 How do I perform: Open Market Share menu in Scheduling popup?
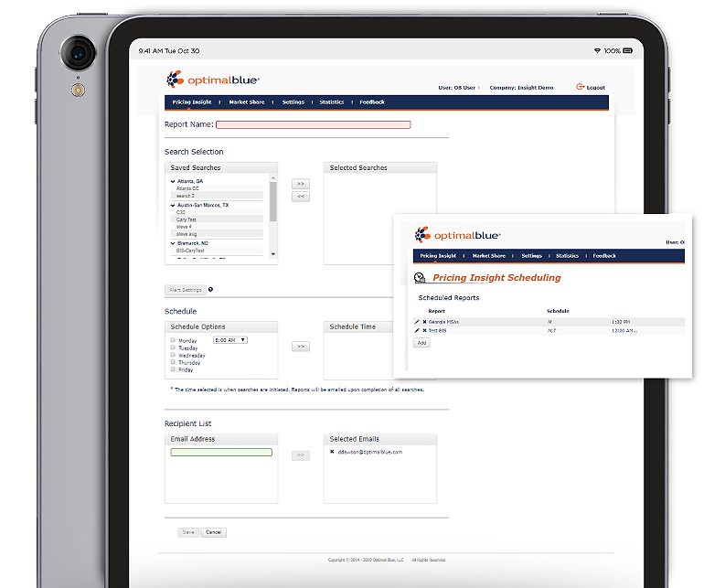(489, 255)
